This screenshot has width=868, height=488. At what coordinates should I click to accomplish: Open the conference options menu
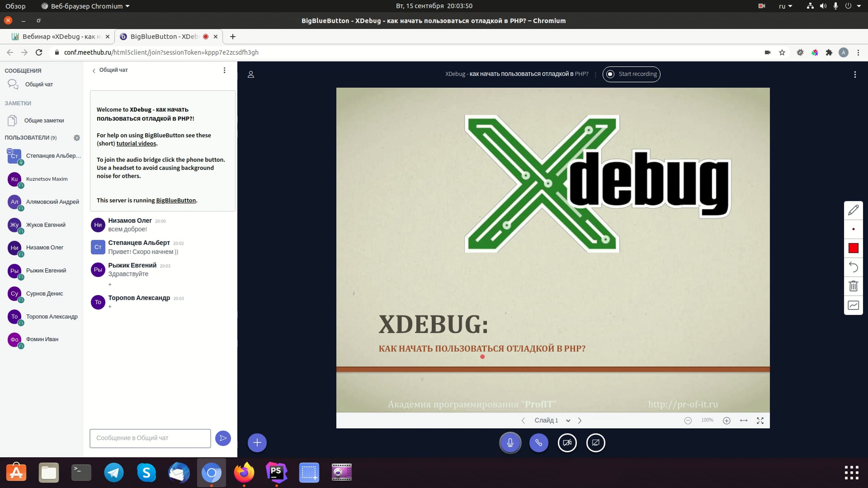[855, 74]
